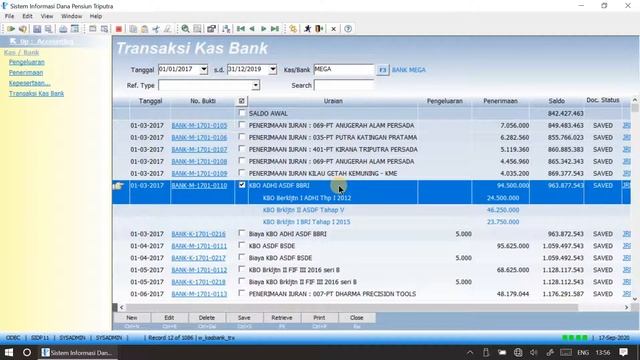This screenshot has width=640, height=360.
Task: Open the Windows Start menu
Action: (9, 352)
